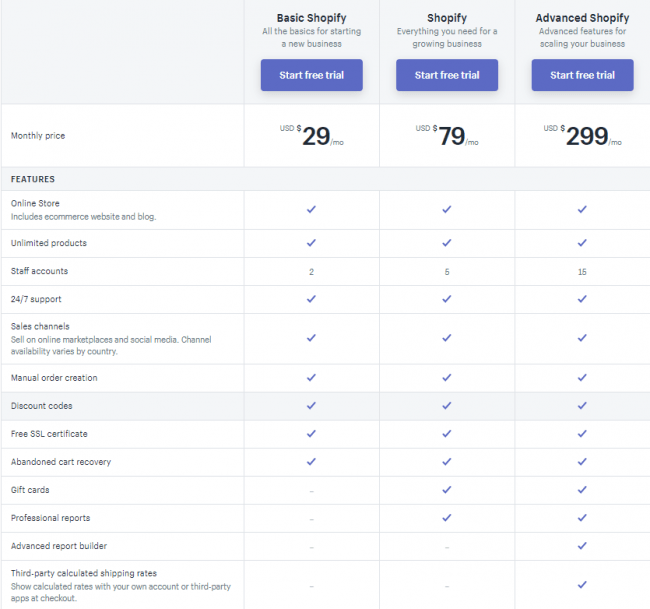The image size is (650, 609).
Task: Click the Gift cards row label
Action: pos(30,490)
